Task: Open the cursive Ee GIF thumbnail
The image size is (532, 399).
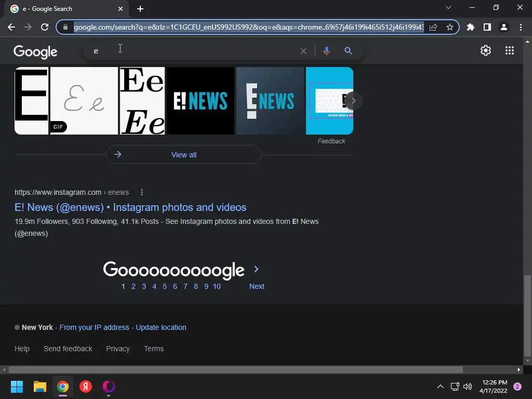Action: tap(84, 101)
